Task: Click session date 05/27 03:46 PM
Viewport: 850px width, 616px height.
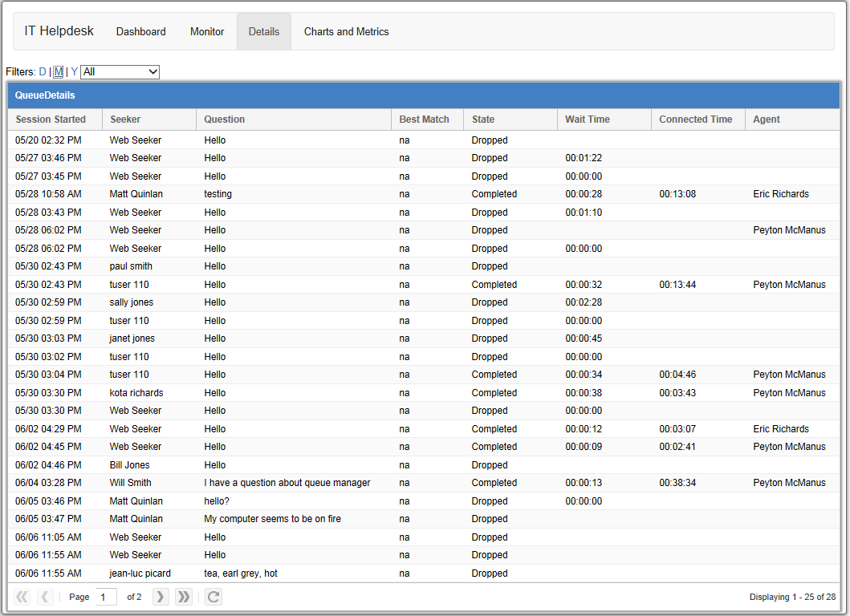Action: click(x=48, y=158)
